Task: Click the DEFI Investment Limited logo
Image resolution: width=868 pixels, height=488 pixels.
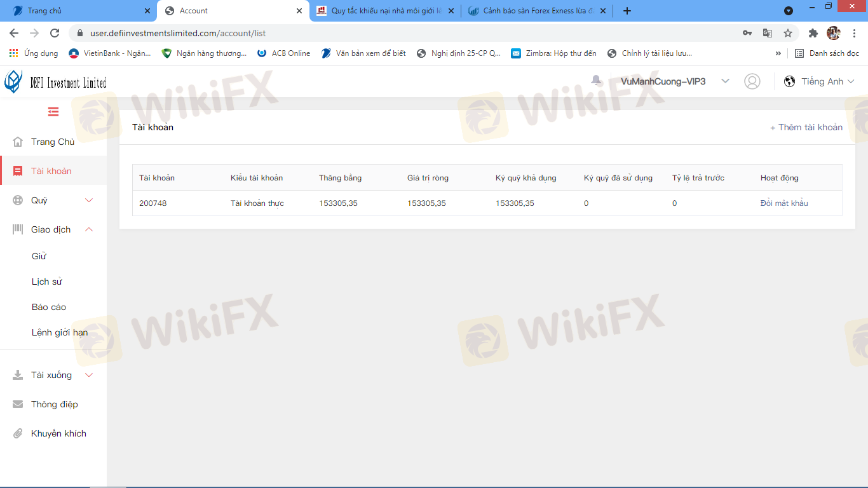Action: pos(55,81)
